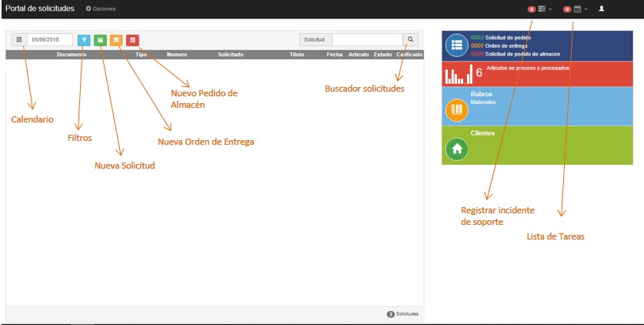
Task: Click red Nuevo Pedido de Almacén icon
Action: pyautogui.click(x=132, y=39)
